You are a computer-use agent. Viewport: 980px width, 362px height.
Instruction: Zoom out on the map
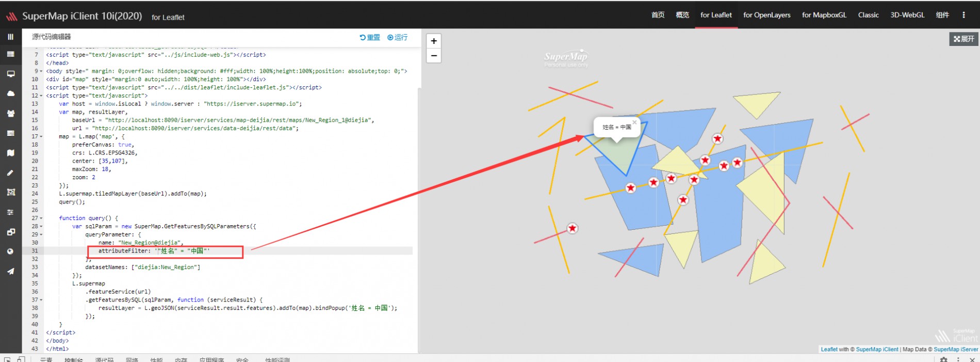(434, 55)
